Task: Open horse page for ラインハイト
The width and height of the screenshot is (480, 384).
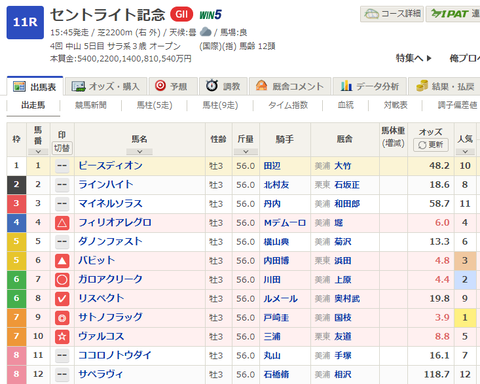Action: [x=106, y=185]
